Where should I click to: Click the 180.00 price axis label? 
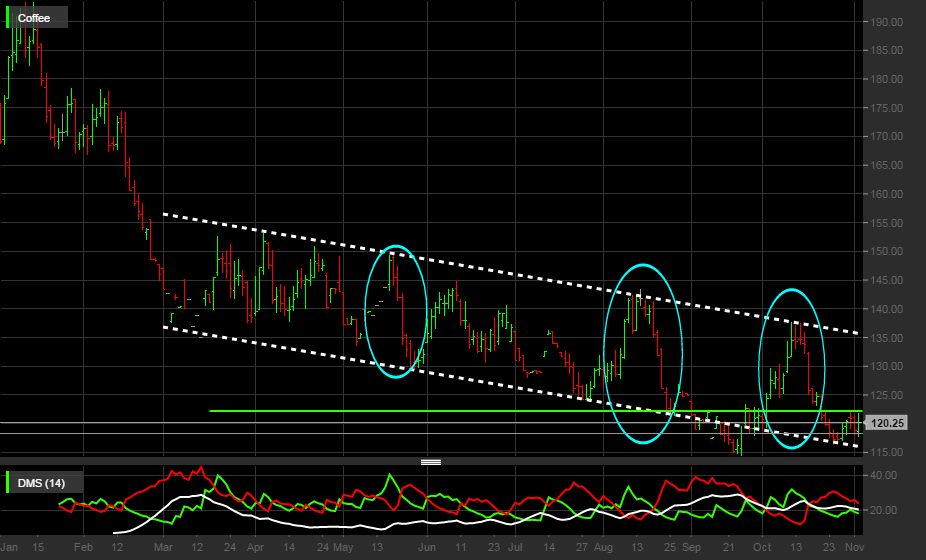886,79
